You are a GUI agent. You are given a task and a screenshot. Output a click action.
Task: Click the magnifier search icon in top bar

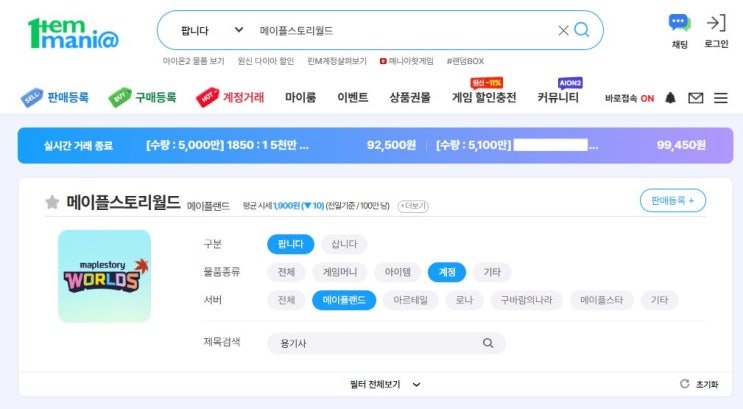[x=581, y=30]
